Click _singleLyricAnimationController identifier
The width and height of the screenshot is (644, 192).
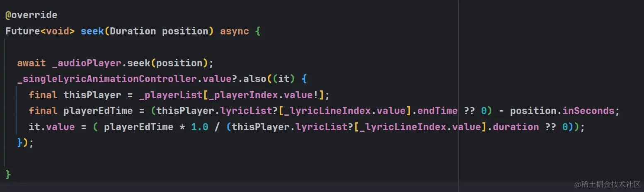pos(107,79)
